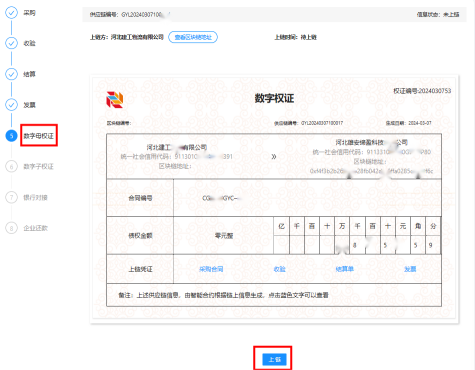Click the 采购 step check icon
475x370 pixels.
pos(11,13)
